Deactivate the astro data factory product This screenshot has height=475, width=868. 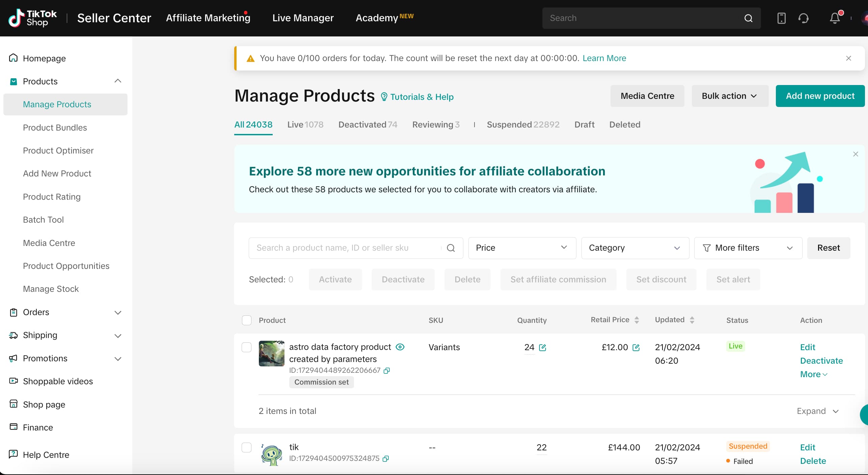coord(821,361)
